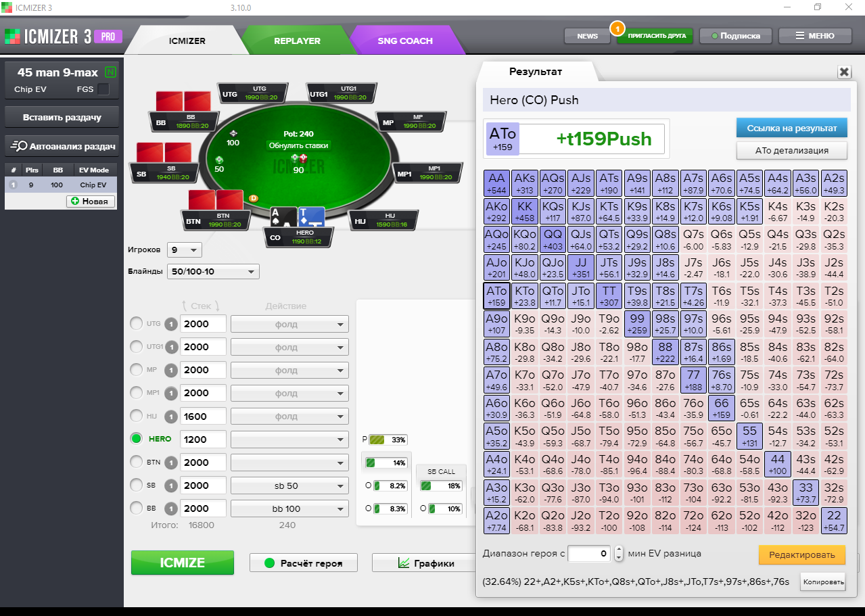The image size is (865, 616).
Task: Click the grey 1 circle in SB row
Action: coord(172,485)
